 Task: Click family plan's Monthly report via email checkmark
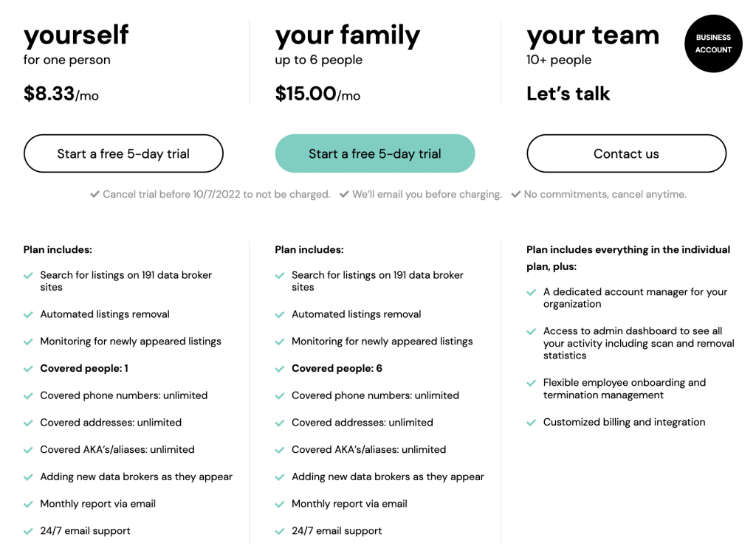point(280,505)
